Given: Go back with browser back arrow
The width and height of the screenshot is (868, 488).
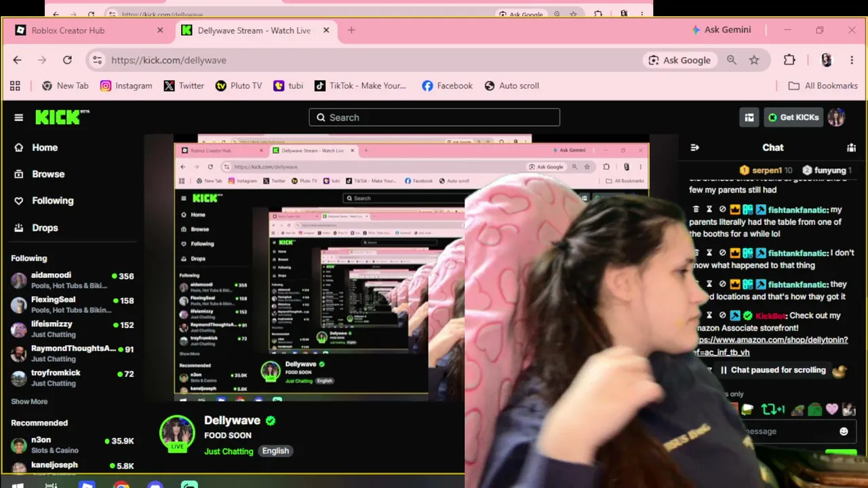Looking at the screenshot, I should click(17, 60).
